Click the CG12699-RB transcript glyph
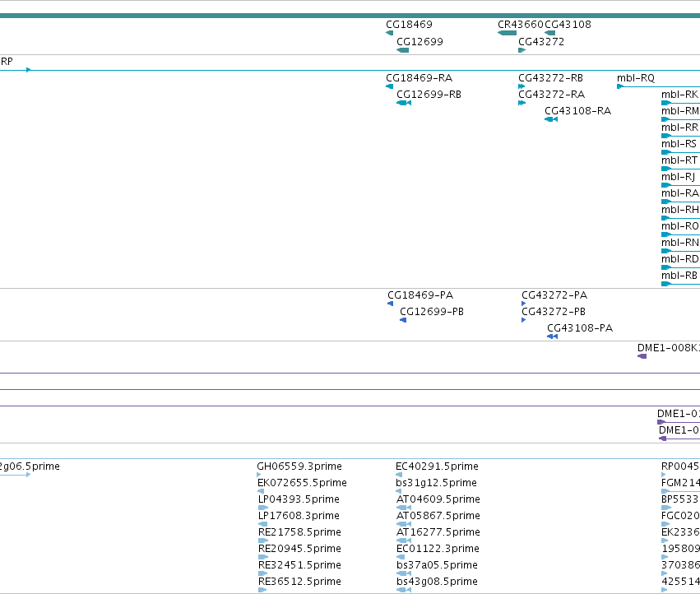Viewport: 700px width, 594px height. click(x=404, y=103)
